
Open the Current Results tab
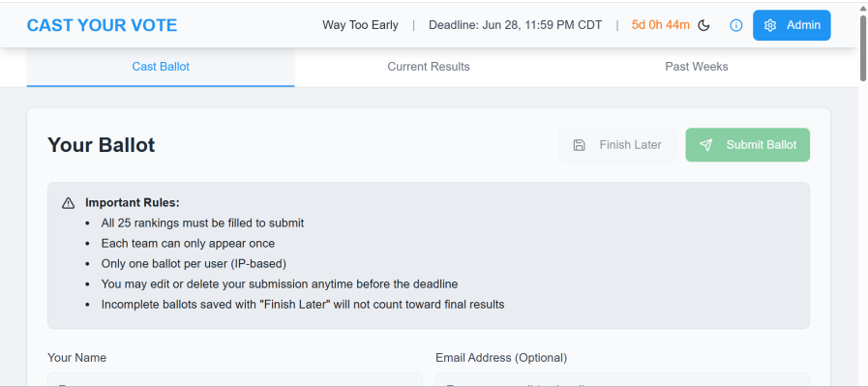(429, 67)
